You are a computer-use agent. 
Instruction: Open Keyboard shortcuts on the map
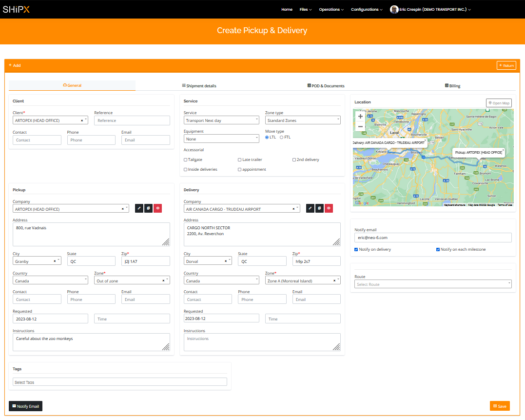point(455,205)
